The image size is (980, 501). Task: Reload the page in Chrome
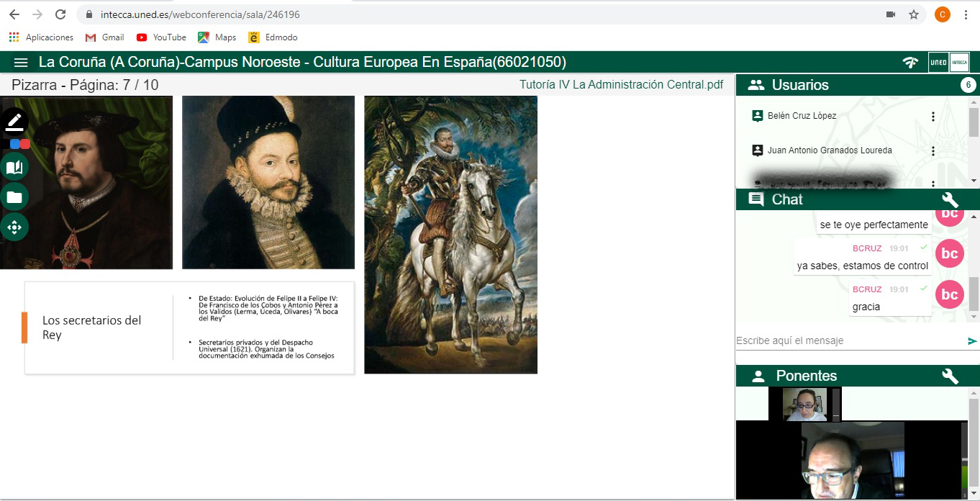click(x=60, y=14)
